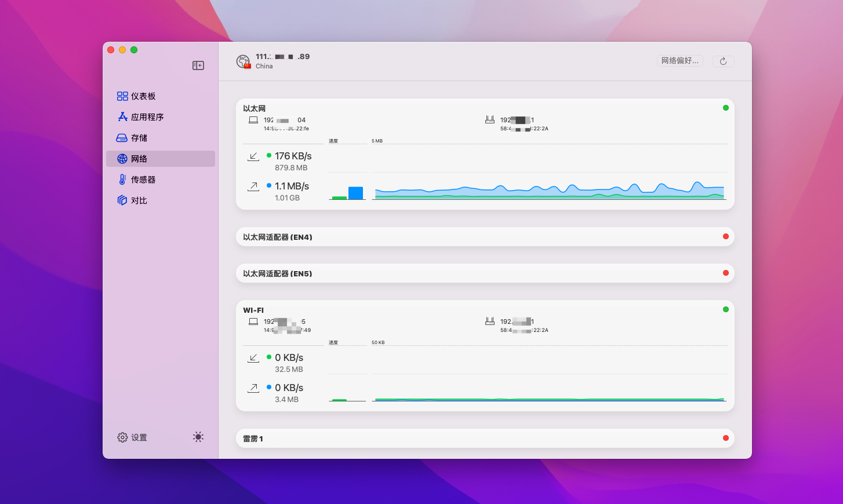Open the 应用程序 applications section
843x504 pixels.
pos(141,117)
